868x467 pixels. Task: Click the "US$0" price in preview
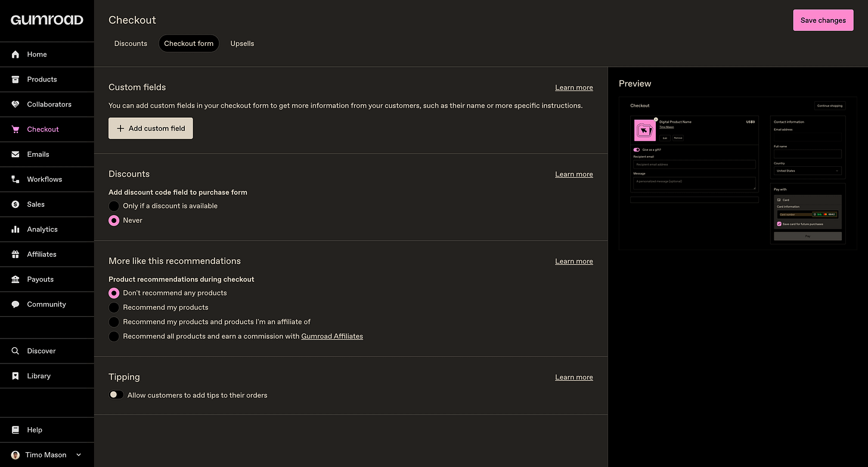point(751,122)
